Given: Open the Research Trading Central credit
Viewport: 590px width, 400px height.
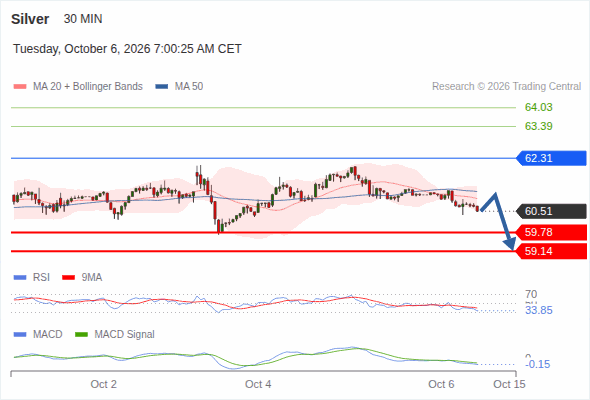Looking at the screenshot, I should pos(506,87).
